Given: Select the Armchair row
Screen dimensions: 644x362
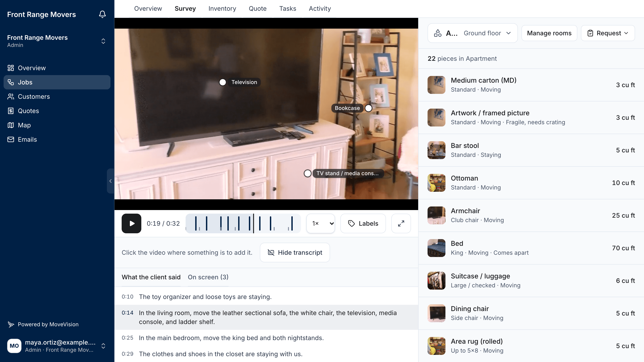Looking at the screenshot, I should (531, 215).
